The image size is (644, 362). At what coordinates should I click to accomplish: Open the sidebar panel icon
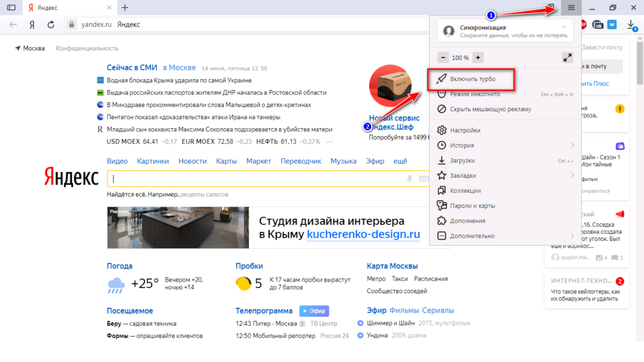[11, 8]
